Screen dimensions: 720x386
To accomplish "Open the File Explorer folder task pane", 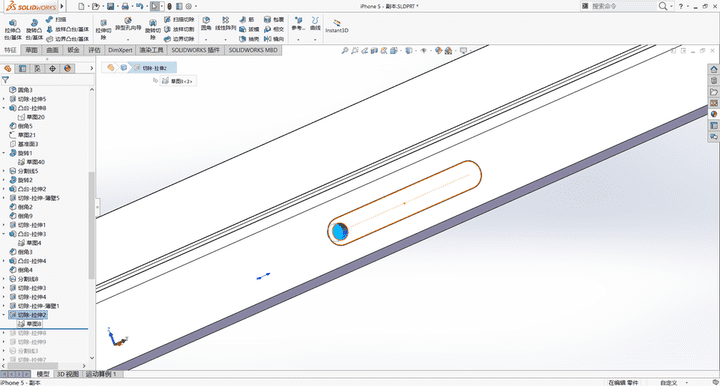I will click(x=714, y=92).
